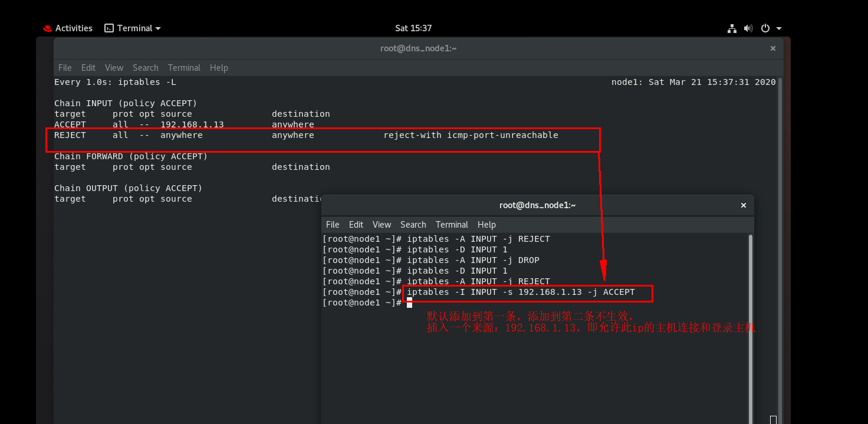The height and width of the screenshot is (424, 868).
Task: Open Help menu in front terminal
Action: pyautogui.click(x=486, y=225)
